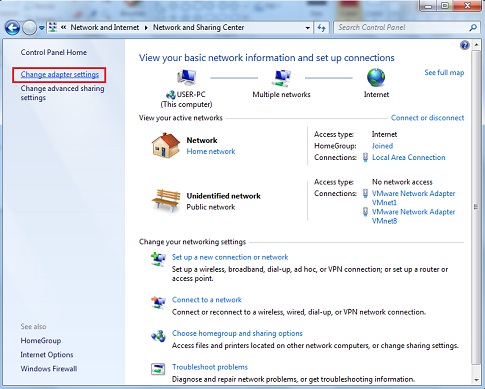Click the USER-PC computer icon
The image size is (485, 389).
(x=186, y=78)
